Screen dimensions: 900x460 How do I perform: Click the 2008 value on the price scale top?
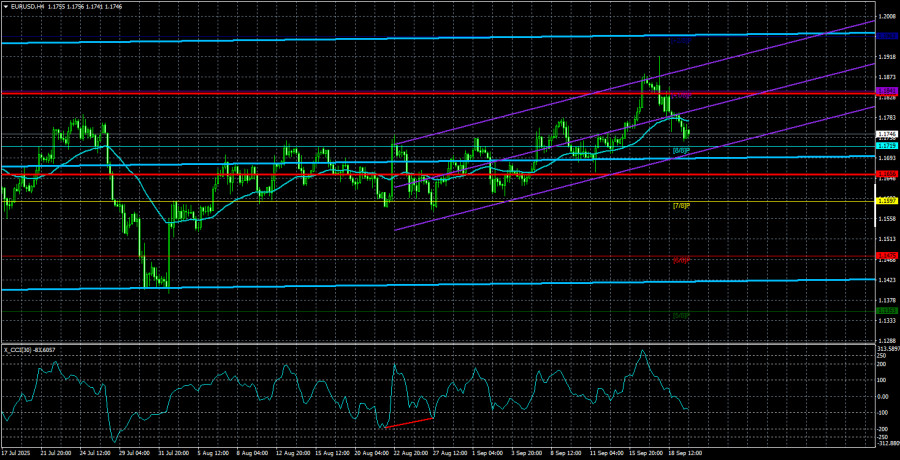click(x=886, y=16)
